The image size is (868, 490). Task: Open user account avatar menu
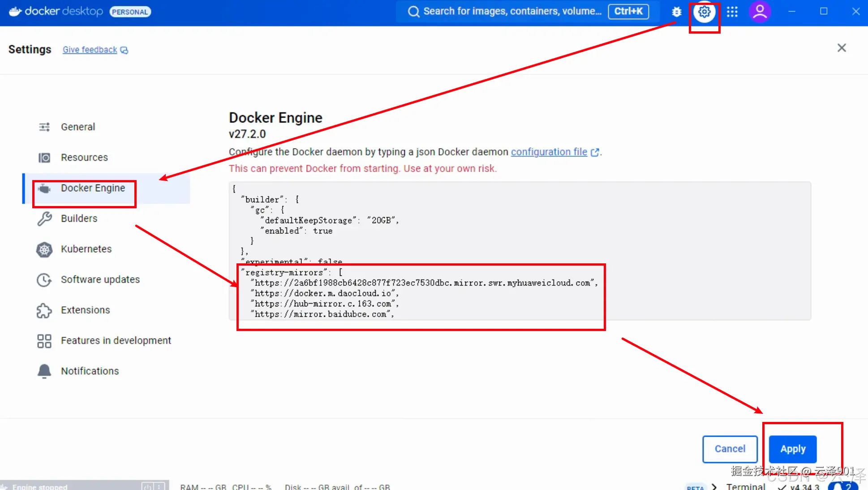click(760, 12)
